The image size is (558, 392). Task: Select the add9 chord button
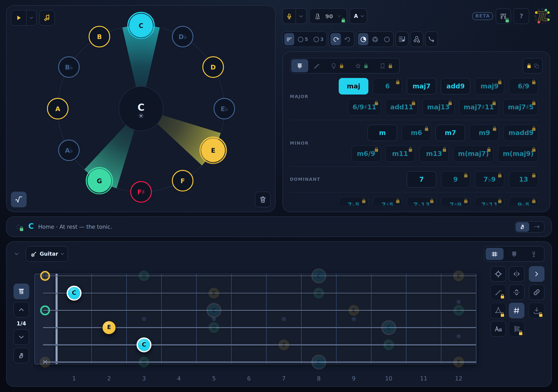(455, 86)
